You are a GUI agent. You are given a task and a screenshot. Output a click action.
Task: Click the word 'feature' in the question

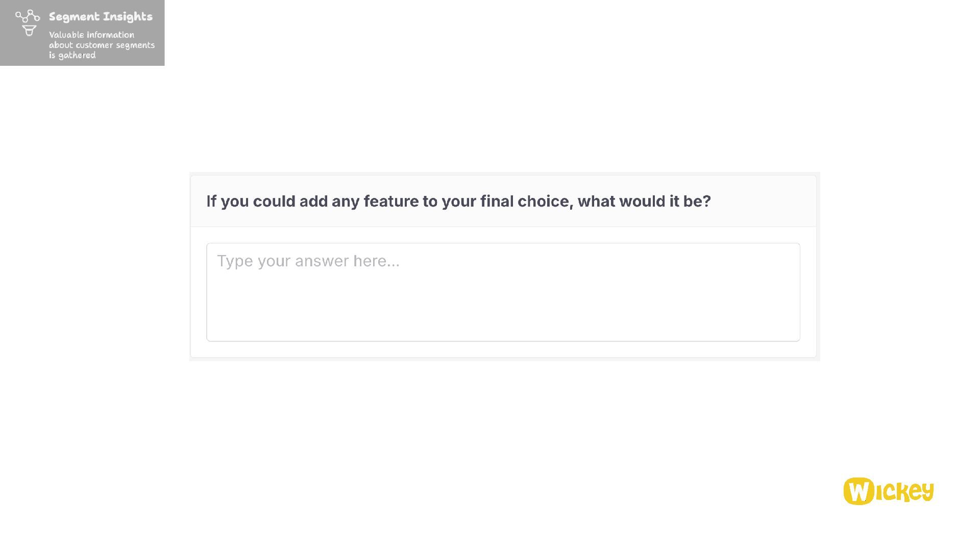click(x=390, y=201)
